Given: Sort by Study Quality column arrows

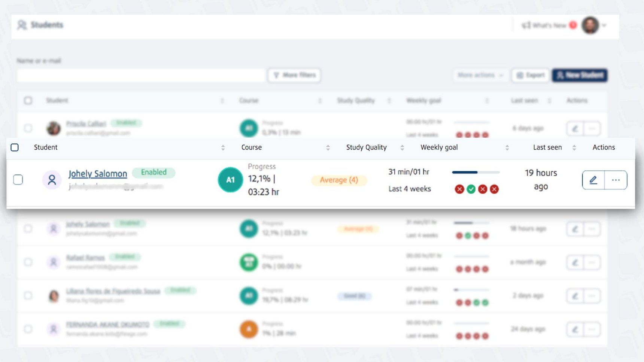Looking at the screenshot, I should [402, 147].
